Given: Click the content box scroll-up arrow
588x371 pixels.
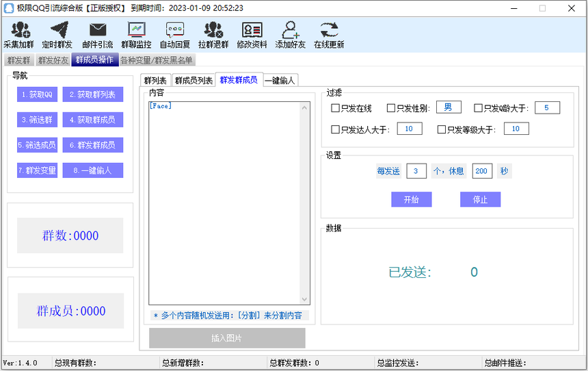Looking at the screenshot, I should coord(304,107).
